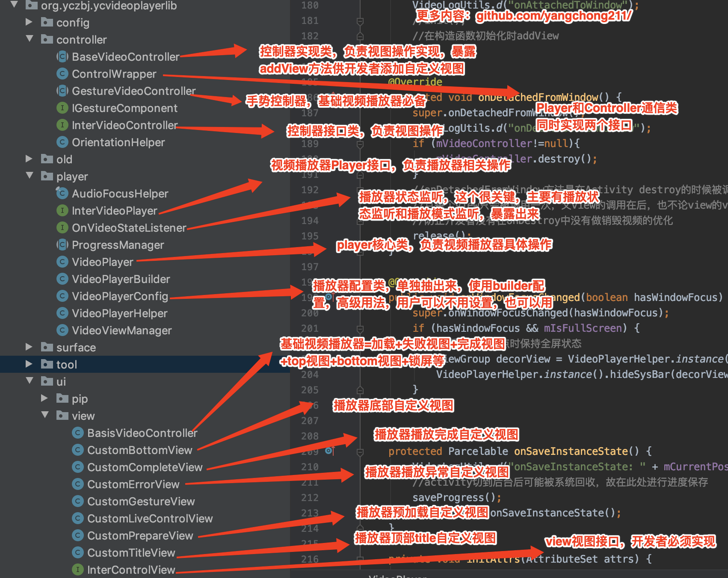Open VideoPlayerBuilder file
The height and width of the screenshot is (578, 728).
click(x=121, y=279)
